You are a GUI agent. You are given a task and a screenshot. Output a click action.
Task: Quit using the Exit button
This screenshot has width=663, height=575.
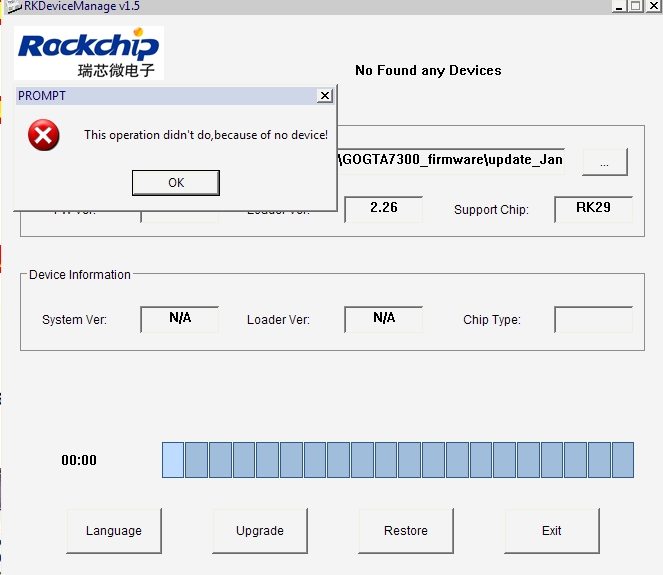552,531
